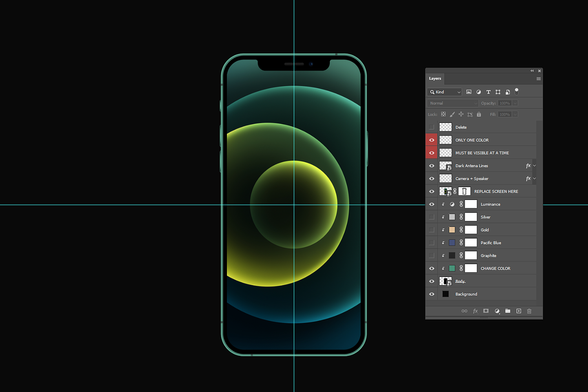This screenshot has height=392, width=588.
Task: Lock position move icon
Action: 461,114
